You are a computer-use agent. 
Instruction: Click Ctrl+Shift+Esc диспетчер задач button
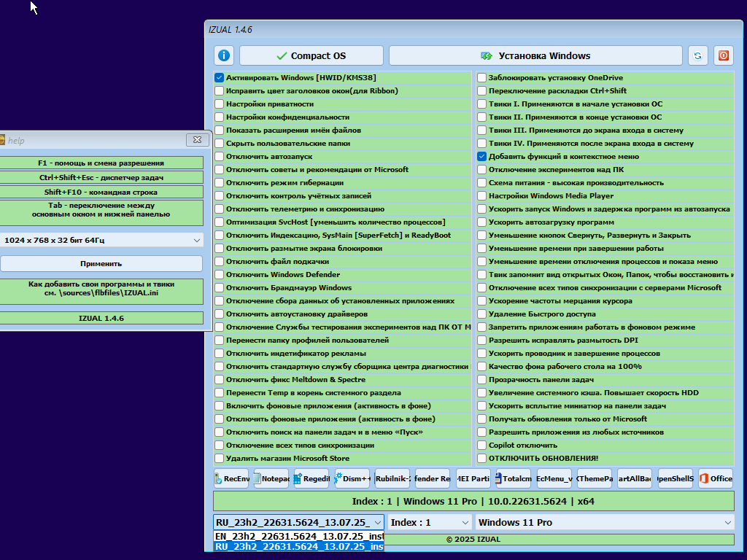101,178
